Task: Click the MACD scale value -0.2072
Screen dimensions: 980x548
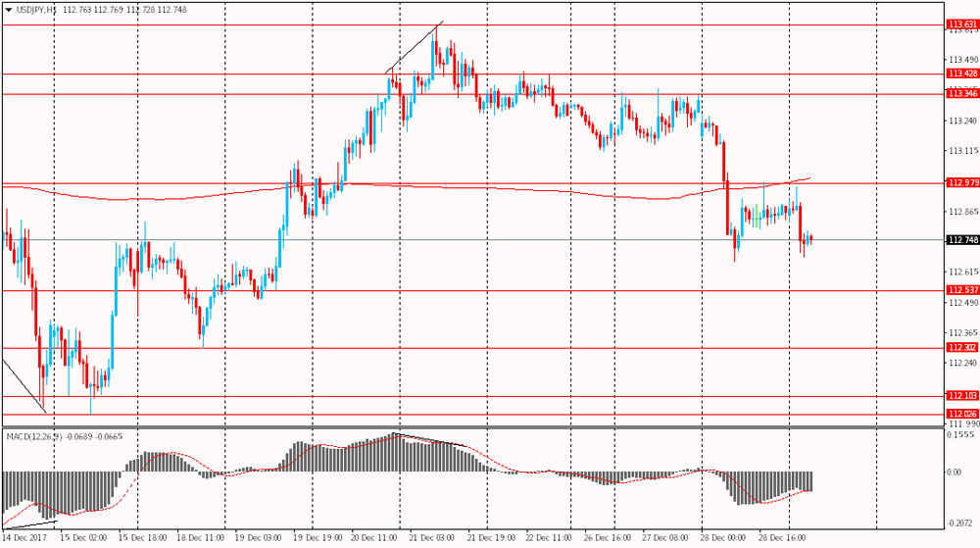Action: point(960,523)
